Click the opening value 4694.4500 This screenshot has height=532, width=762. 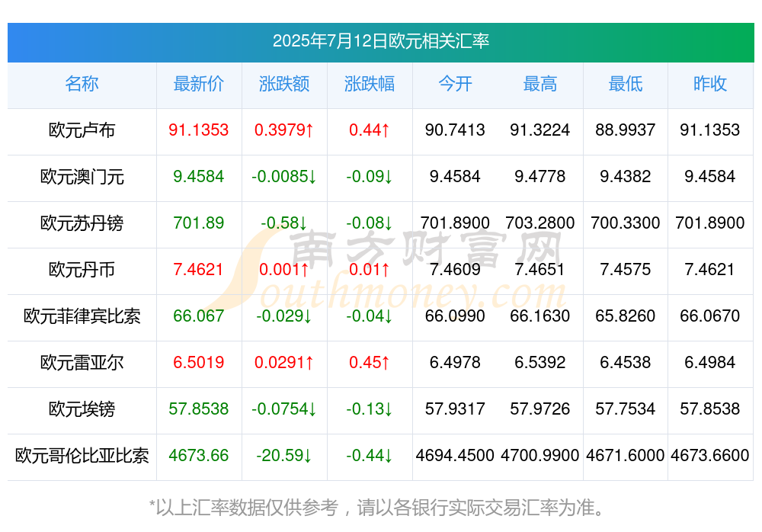coord(455,456)
